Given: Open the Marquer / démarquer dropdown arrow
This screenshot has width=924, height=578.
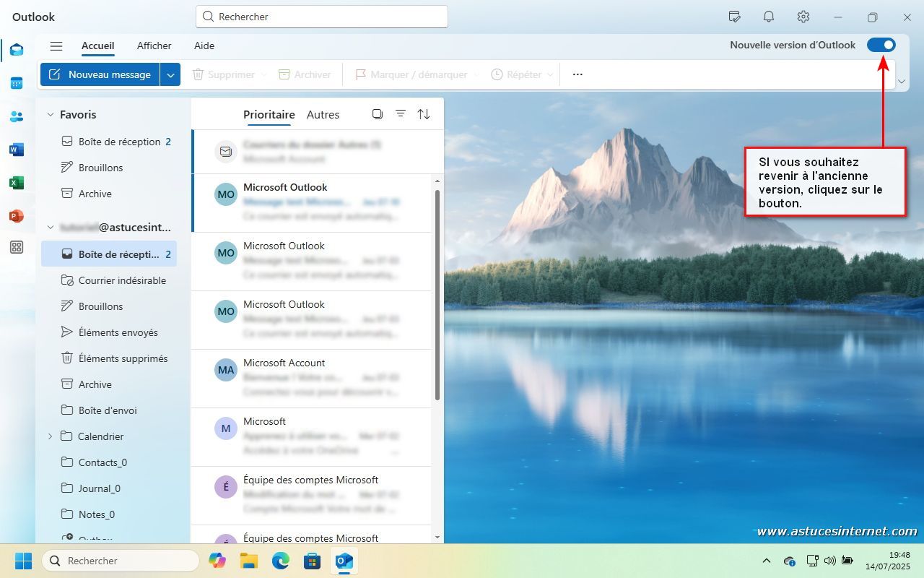Looking at the screenshot, I should click(476, 74).
